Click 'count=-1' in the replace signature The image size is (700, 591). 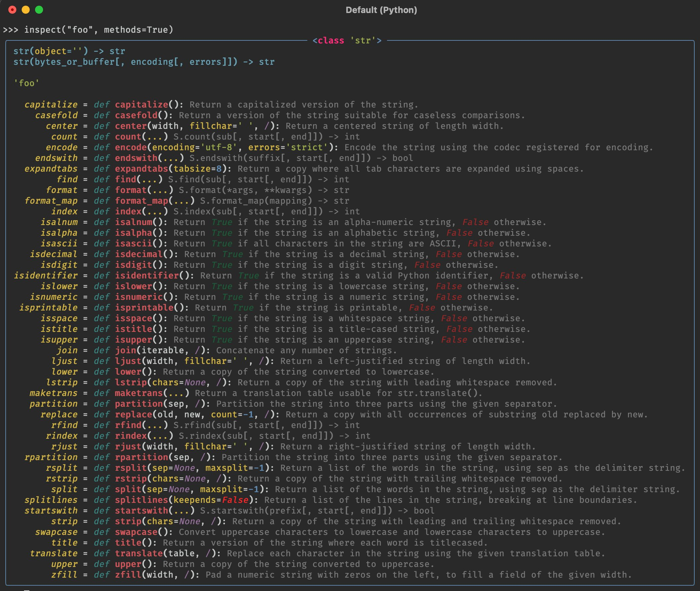pyautogui.click(x=232, y=415)
